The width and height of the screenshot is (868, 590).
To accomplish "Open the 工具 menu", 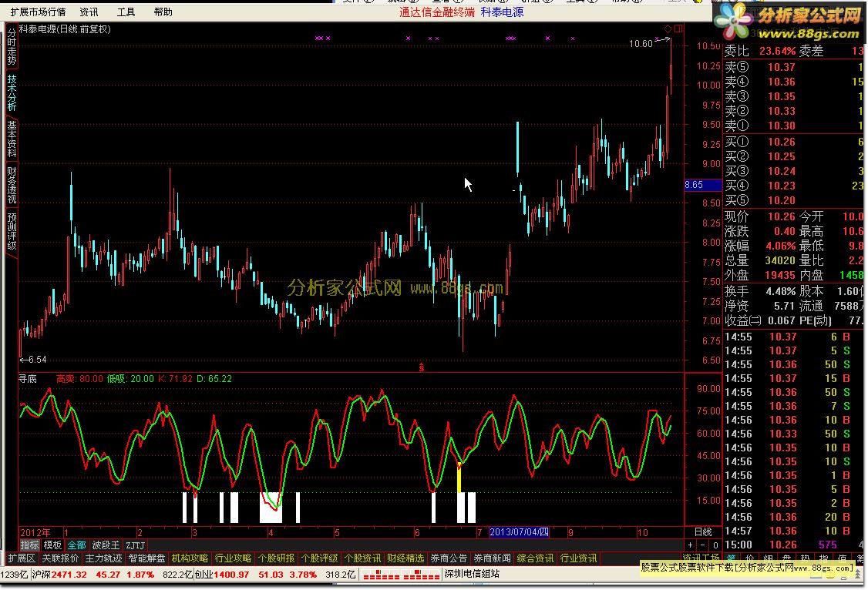I will (x=126, y=12).
